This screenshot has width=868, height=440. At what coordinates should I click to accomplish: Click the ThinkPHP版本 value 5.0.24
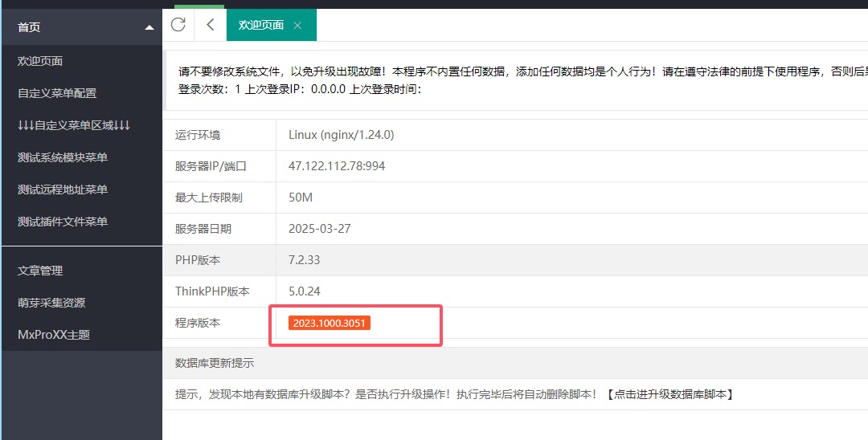305,291
